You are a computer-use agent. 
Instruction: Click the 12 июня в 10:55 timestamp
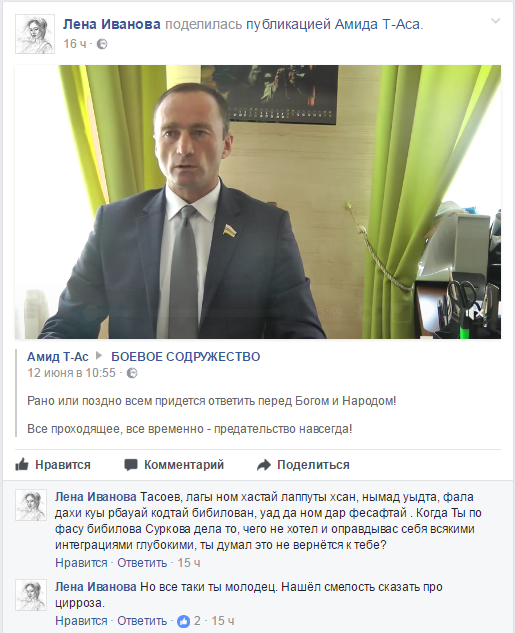[x=71, y=373]
